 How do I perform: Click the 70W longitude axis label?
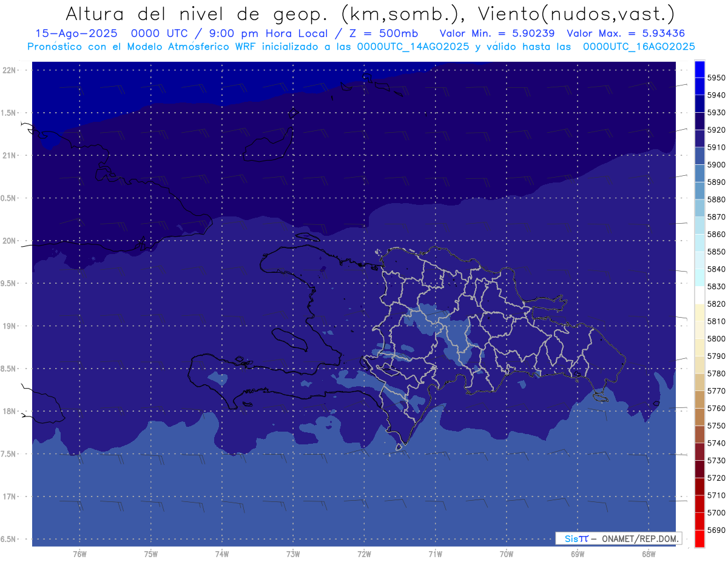coord(506,554)
